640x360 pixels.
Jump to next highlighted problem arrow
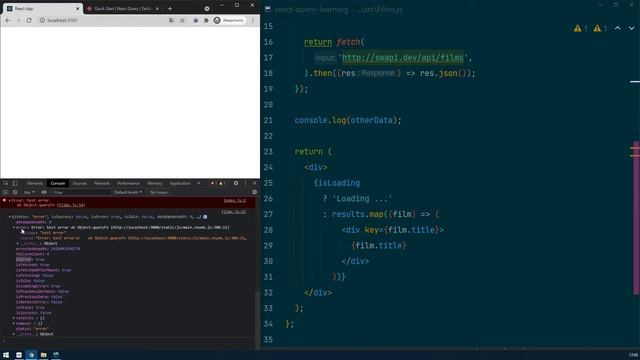(x=631, y=28)
